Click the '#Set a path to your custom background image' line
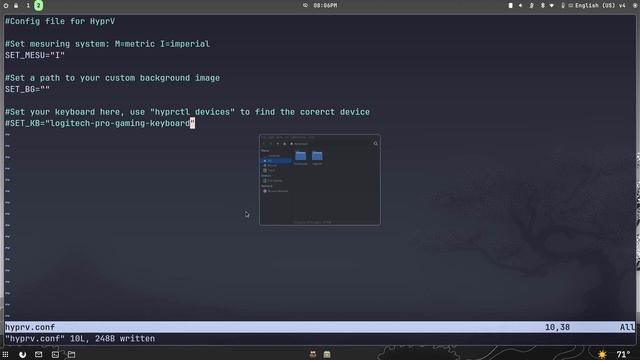Image resolution: width=640 pixels, height=360 pixels. click(112, 78)
